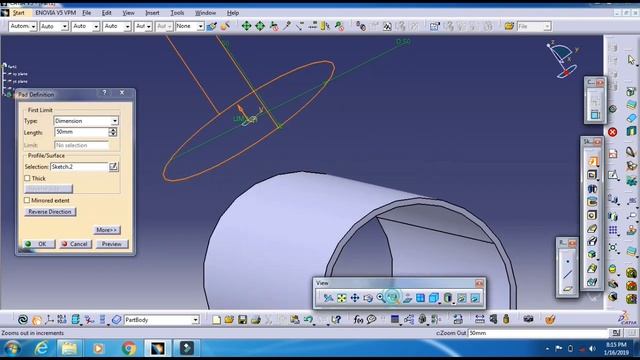Image resolution: width=640 pixels, height=360 pixels.
Task: Open Windows Explorer from taskbar
Action: point(69,349)
